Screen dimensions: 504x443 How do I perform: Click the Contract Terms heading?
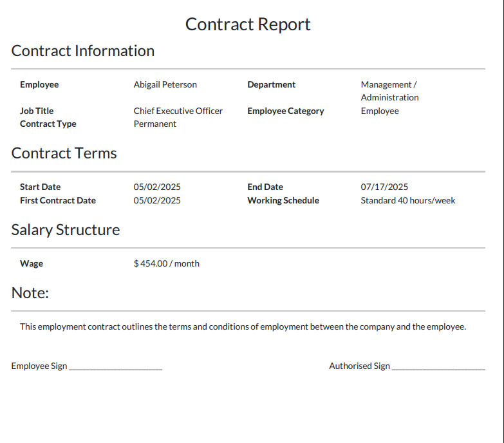(x=64, y=153)
